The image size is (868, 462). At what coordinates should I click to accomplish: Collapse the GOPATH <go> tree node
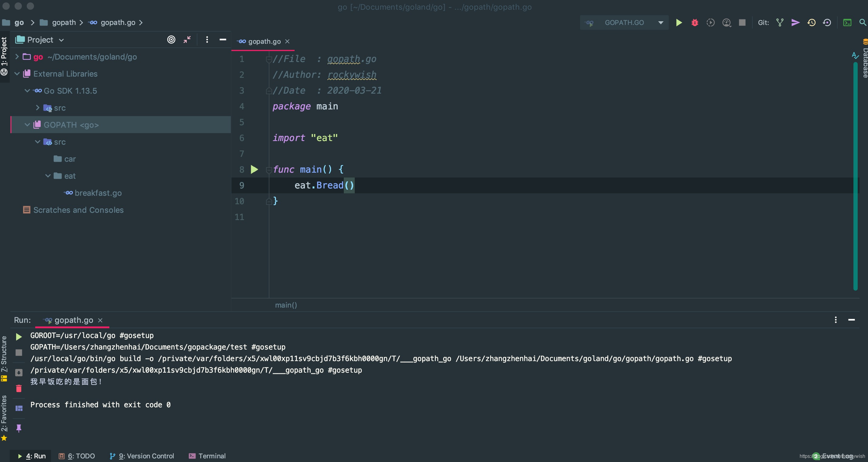click(x=27, y=125)
